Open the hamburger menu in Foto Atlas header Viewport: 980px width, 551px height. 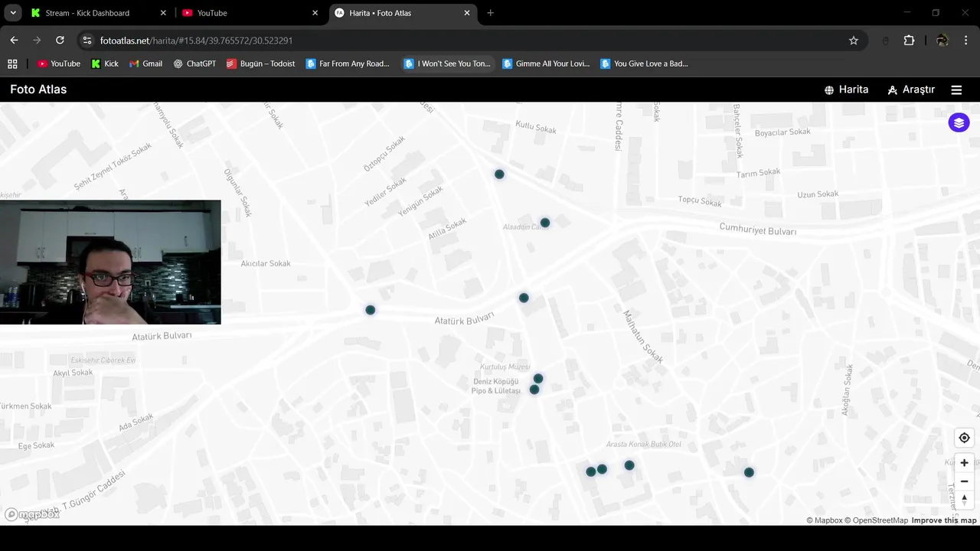tap(956, 90)
